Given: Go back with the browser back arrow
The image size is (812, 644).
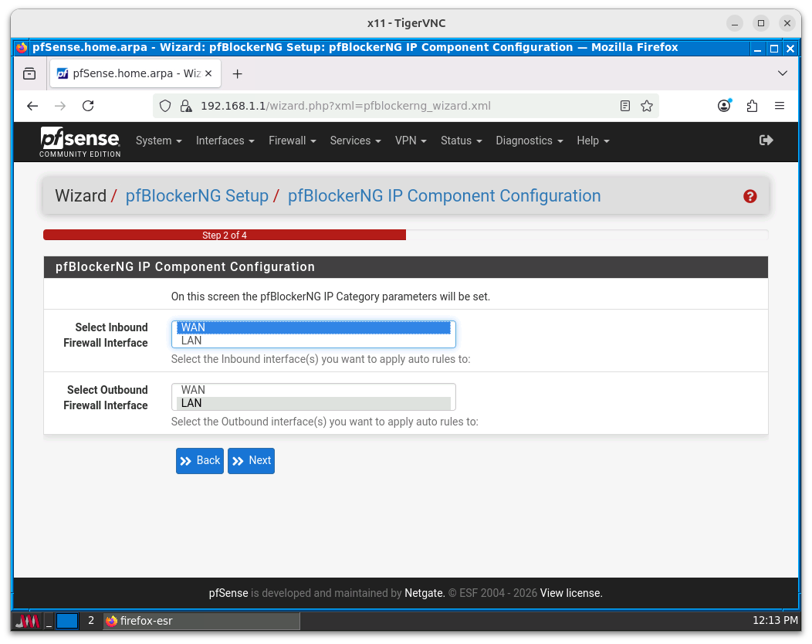Looking at the screenshot, I should coord(32,107).
